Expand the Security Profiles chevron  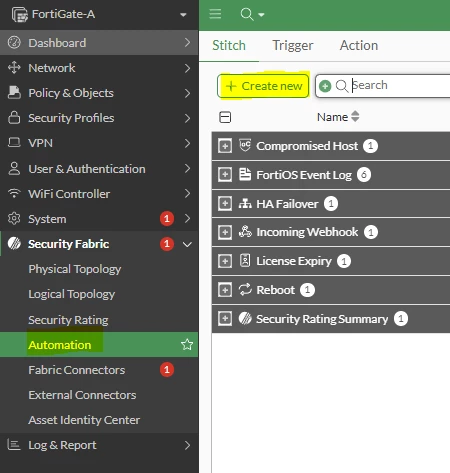point(187,118)
